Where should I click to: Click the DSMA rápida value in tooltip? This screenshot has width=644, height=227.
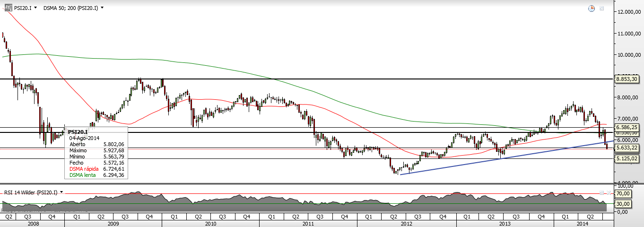coord(113,168)
